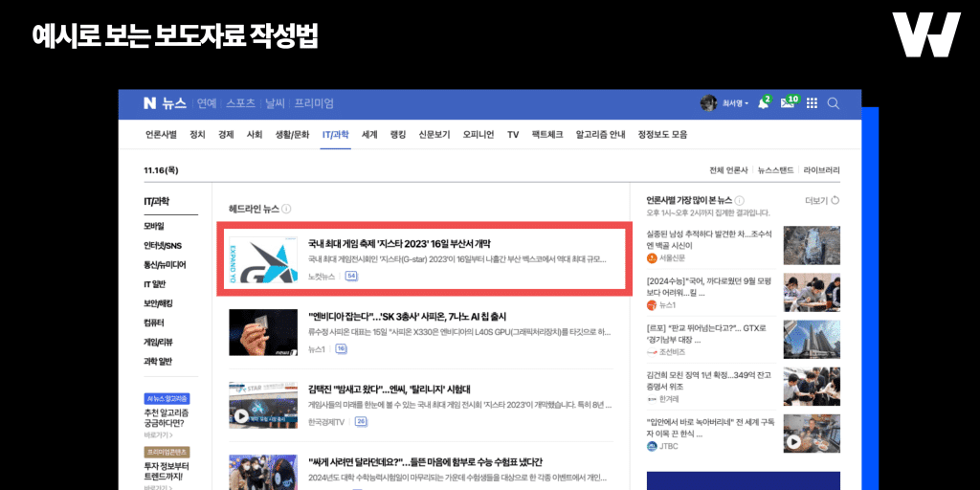
Task: Click info icon next to 언론사별 가장 많이 본 뉴스
Action: [x=740, y=201]
